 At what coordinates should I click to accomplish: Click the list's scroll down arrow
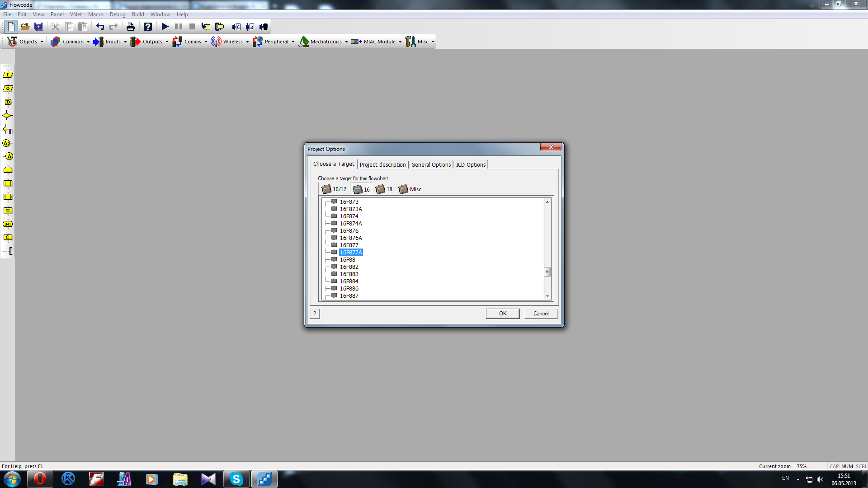547,296
